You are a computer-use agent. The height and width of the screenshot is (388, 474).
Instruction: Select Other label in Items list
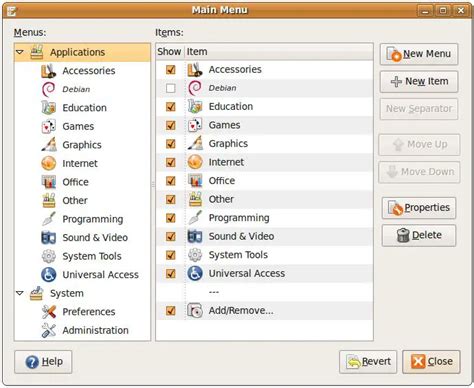click(221, 199)
